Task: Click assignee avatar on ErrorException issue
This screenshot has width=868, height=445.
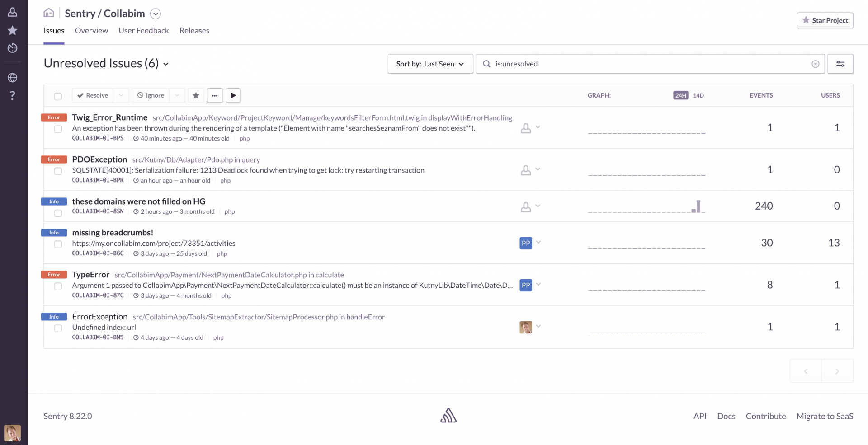Action: tap(526, 327)
